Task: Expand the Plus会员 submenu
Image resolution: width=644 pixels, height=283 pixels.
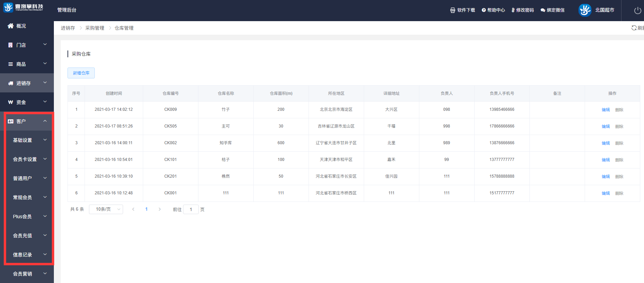Action: tap(29, 217)
